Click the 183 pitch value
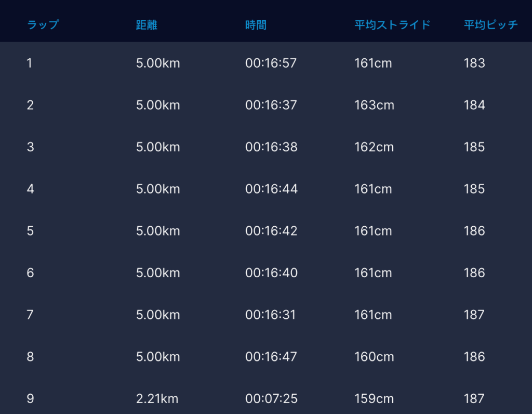532x414 pixels. [x=474, y=63]
